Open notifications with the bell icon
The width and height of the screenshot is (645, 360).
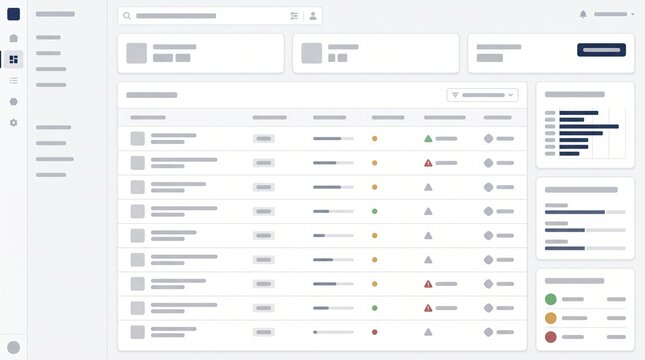tap(583, 14)
